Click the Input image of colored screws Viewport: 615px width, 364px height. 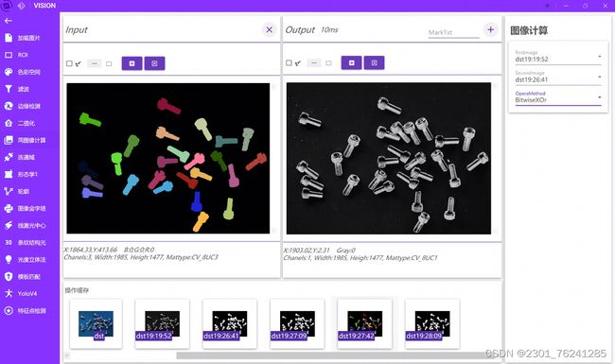(168, 158)
